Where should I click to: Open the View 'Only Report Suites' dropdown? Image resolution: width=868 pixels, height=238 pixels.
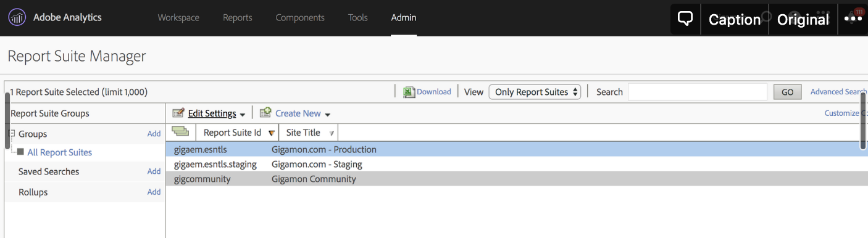(x=535, y=92)
